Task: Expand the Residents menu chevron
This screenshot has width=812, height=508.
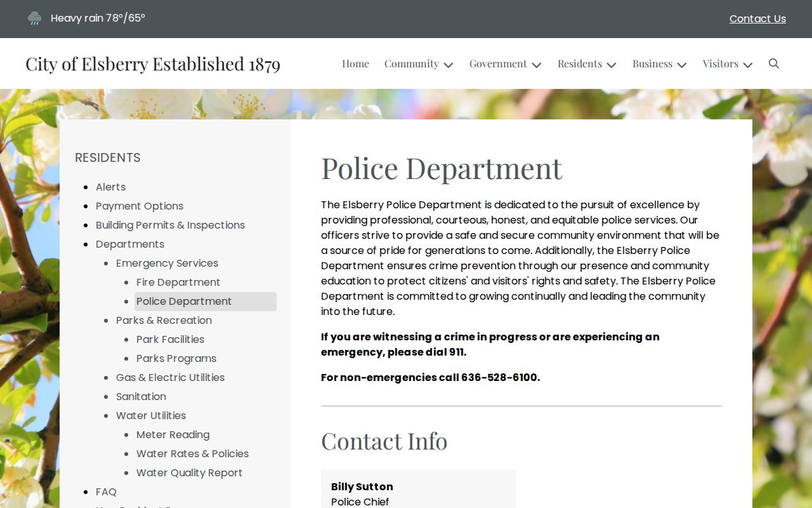Action: point(612,65)
